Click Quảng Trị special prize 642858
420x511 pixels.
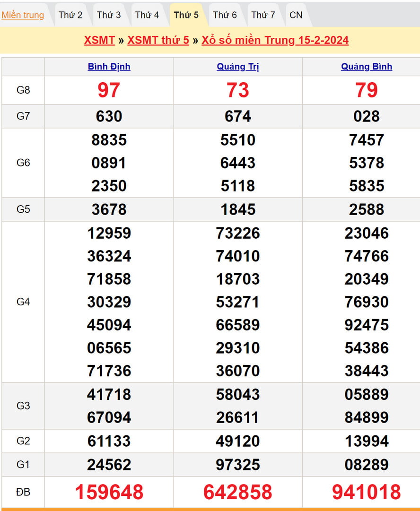(x=238, y=492)
